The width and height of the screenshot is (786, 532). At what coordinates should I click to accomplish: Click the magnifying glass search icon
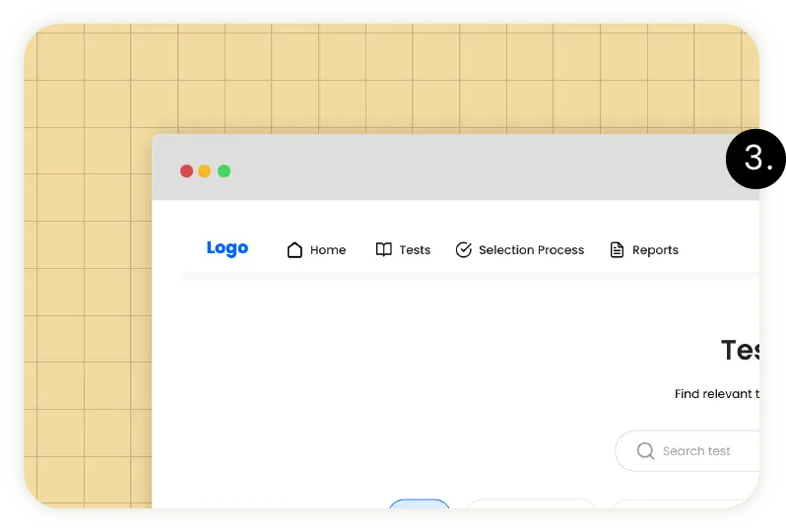tap(645, 451)
